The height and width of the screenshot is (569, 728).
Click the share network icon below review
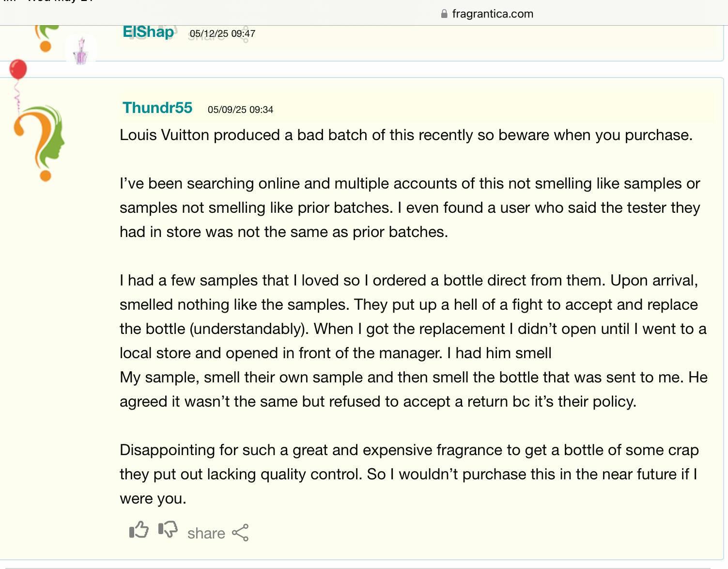point(240,533)
